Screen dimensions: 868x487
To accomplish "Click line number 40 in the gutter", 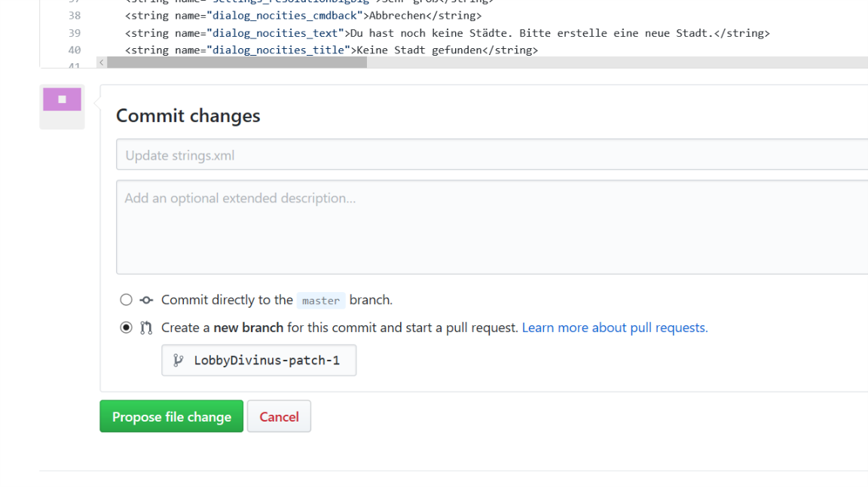I will 75,50.
